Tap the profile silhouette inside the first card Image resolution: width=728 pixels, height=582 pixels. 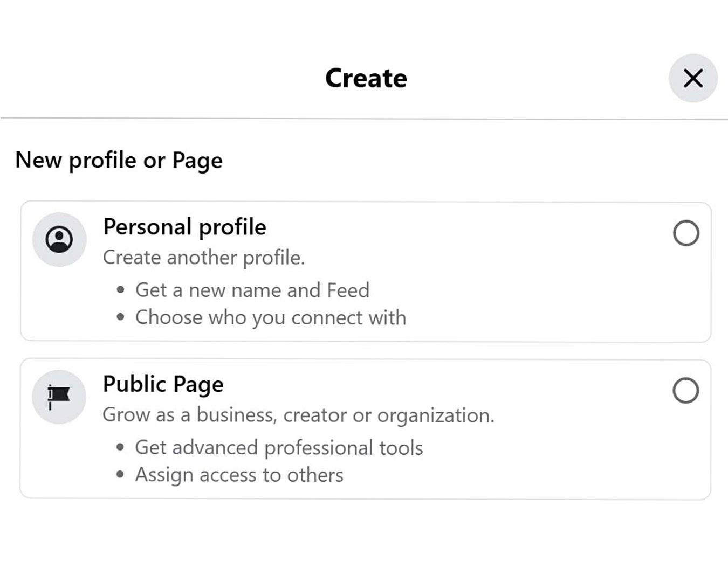(59, 239)
